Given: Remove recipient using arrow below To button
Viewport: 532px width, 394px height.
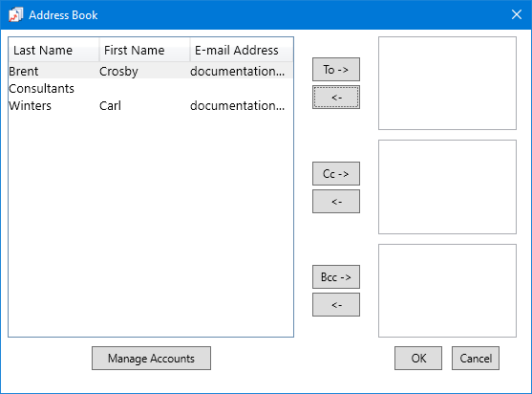Looking at the screenshot, I should coord(336,98).
